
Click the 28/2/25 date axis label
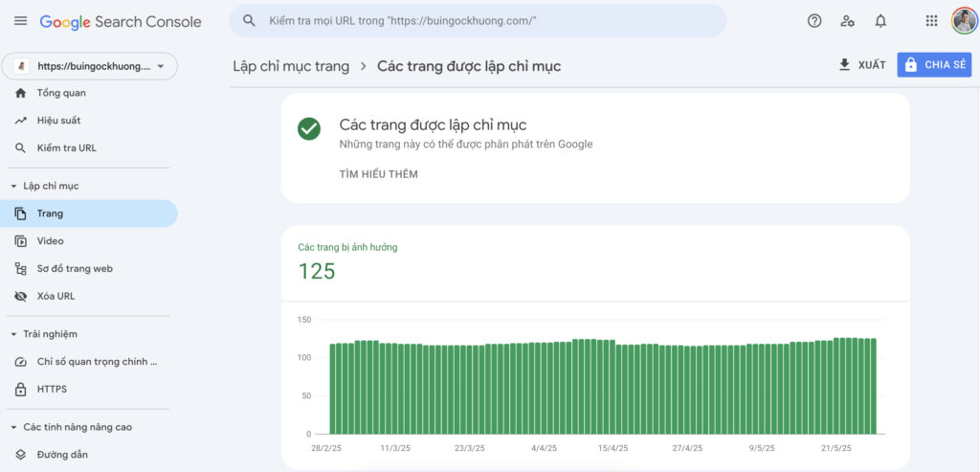point(326,448)
